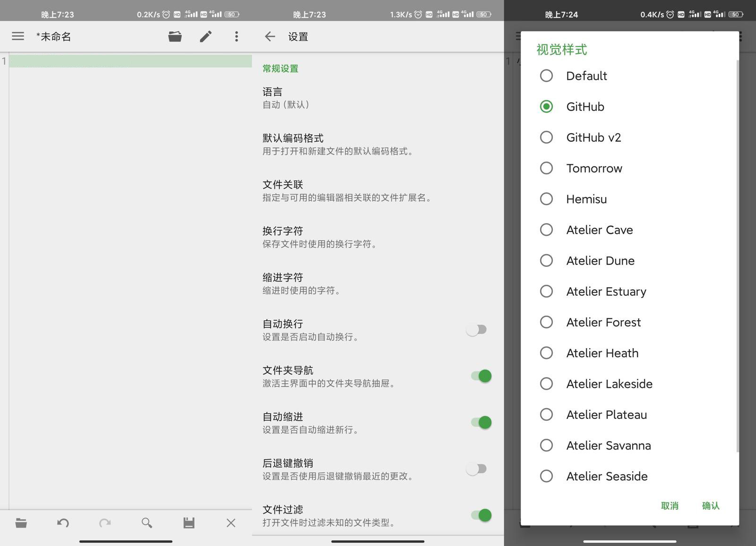Open the navigation drawer hamburger menu
The image size is (756, 546).
(x=17, y=36)
